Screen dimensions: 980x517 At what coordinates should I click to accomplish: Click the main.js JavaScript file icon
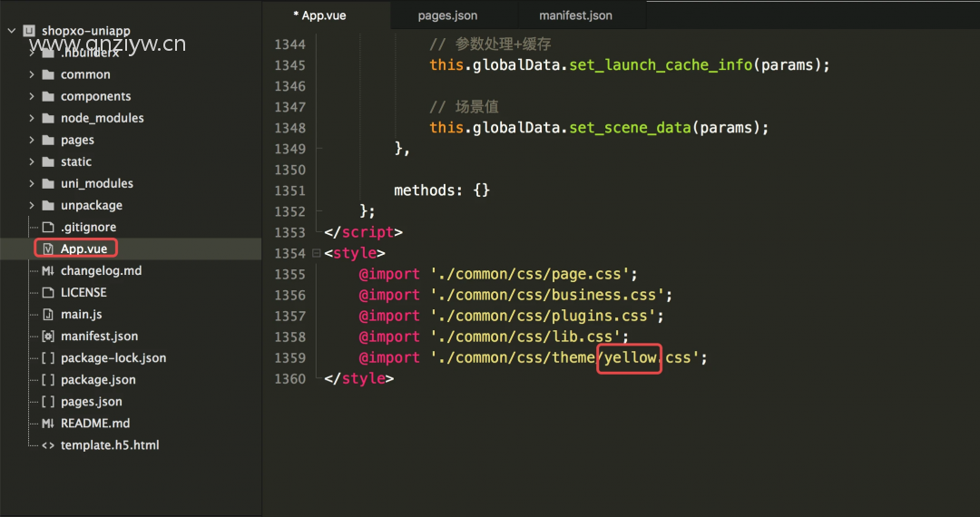(48, 315)
